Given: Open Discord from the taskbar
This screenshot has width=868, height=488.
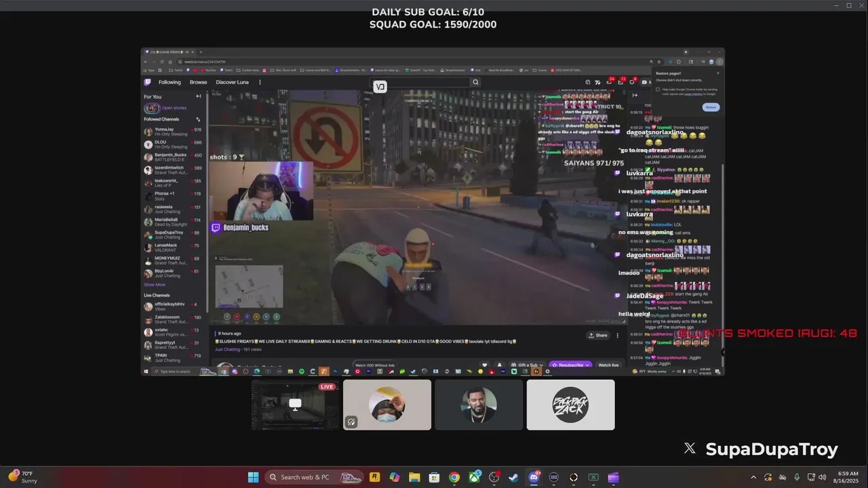Looking at the screenshot, I should pyautogui.click(x=534, y=477).
